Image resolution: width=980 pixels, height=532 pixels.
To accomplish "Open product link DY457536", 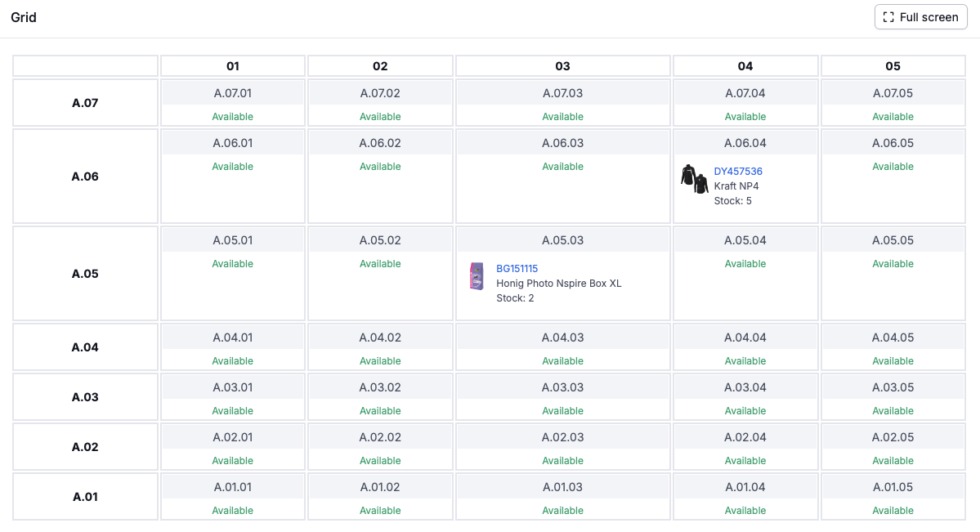I will point(737,172).
